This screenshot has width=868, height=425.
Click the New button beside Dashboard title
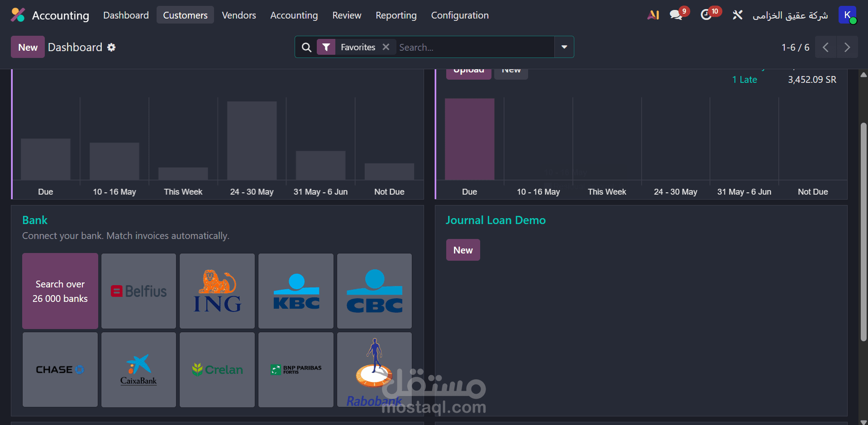(x=28, y=47)
